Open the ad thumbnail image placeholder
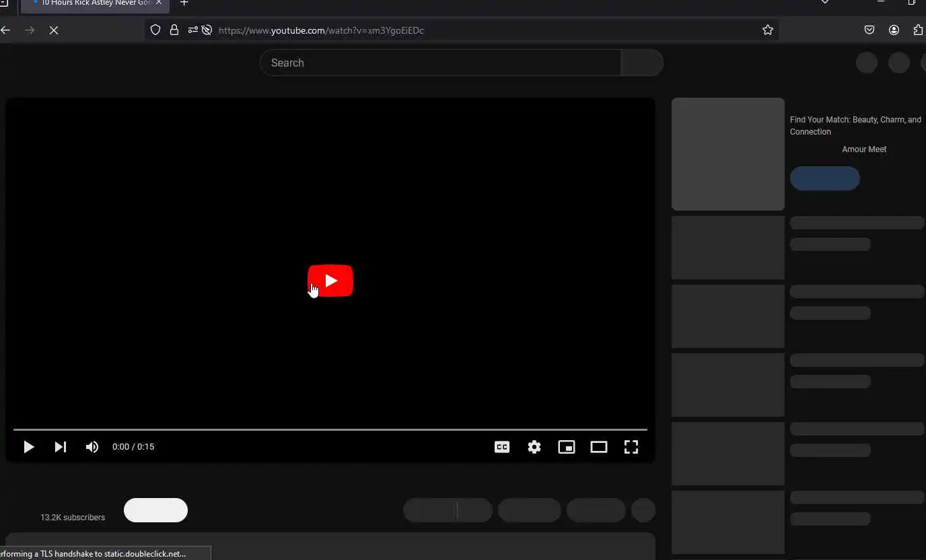Viewport: 926px width, 560px height. 728,154
